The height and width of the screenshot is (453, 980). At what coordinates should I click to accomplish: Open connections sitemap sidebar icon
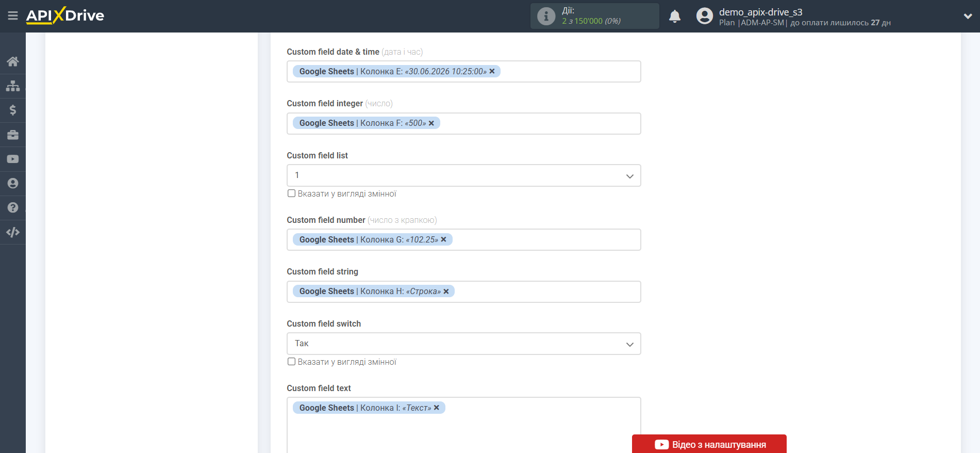(x=13, y=86)
